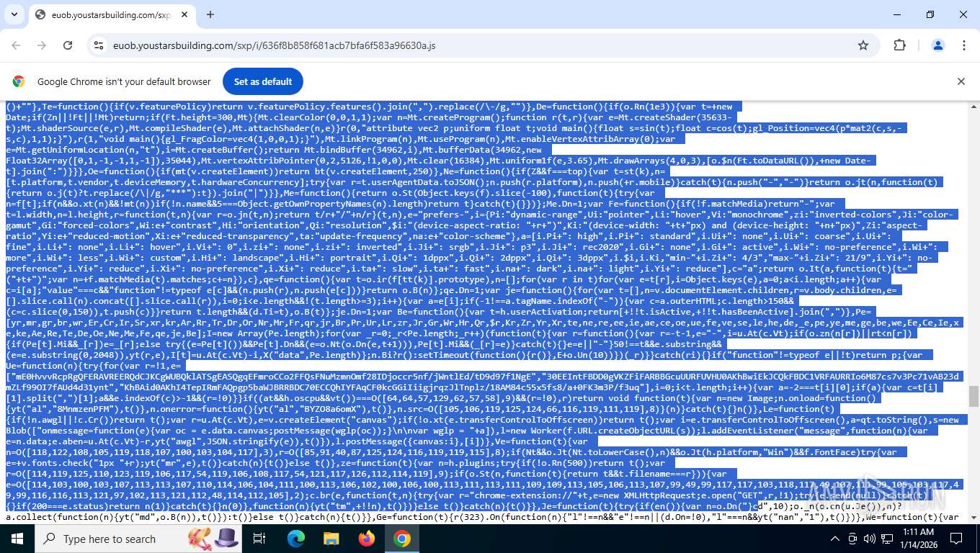Bookmark this page with star icon
The height and width of the screenshot is (553, 980).
863,45
